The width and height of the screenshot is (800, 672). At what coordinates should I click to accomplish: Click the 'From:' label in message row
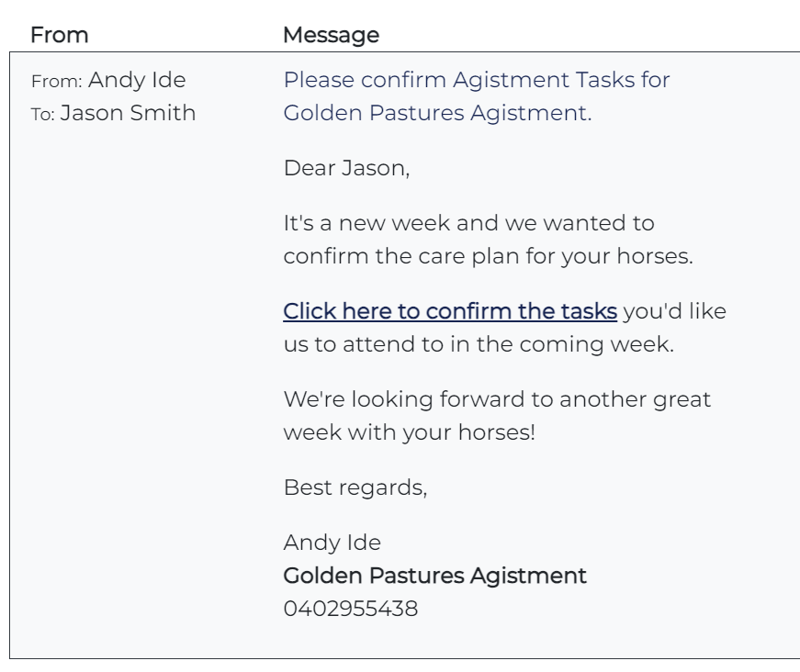coord(57,82)
